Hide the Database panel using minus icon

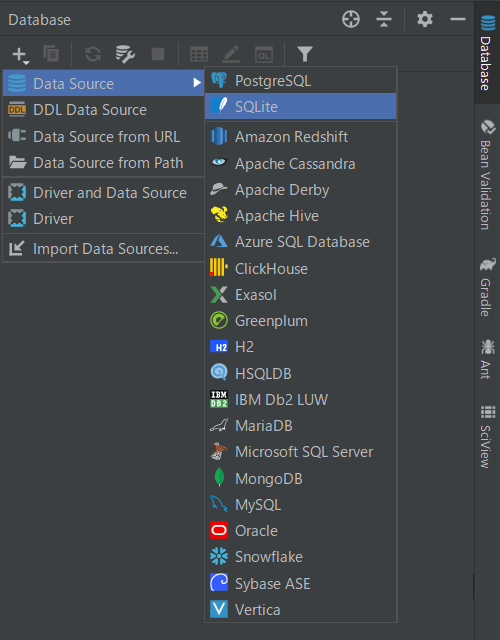[x=458, y=19]
